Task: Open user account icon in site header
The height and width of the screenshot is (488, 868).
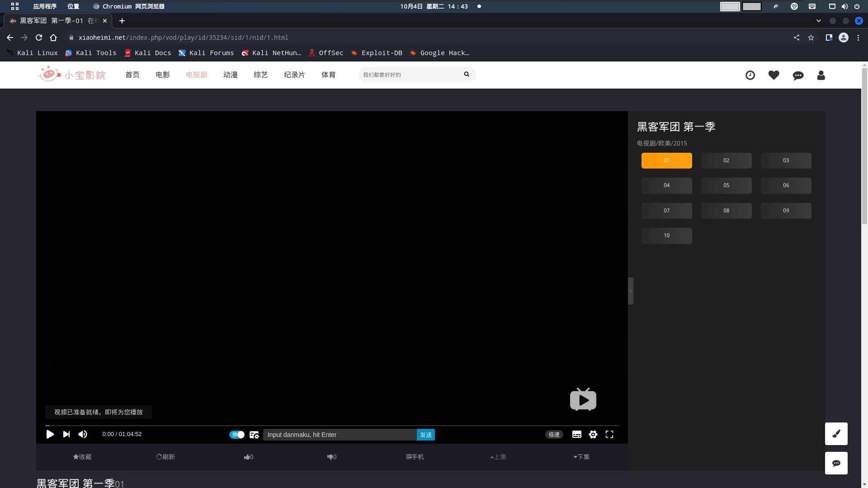Action: point(821,75)
